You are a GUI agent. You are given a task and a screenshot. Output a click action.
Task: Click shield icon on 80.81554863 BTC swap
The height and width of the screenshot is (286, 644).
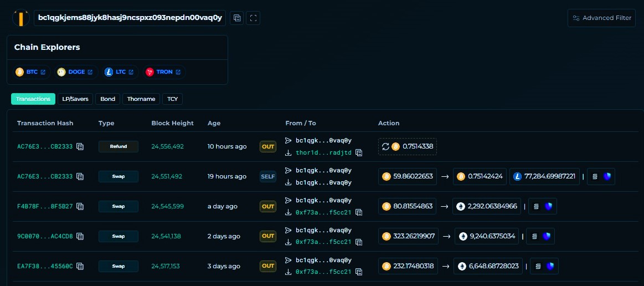[549, 206]
